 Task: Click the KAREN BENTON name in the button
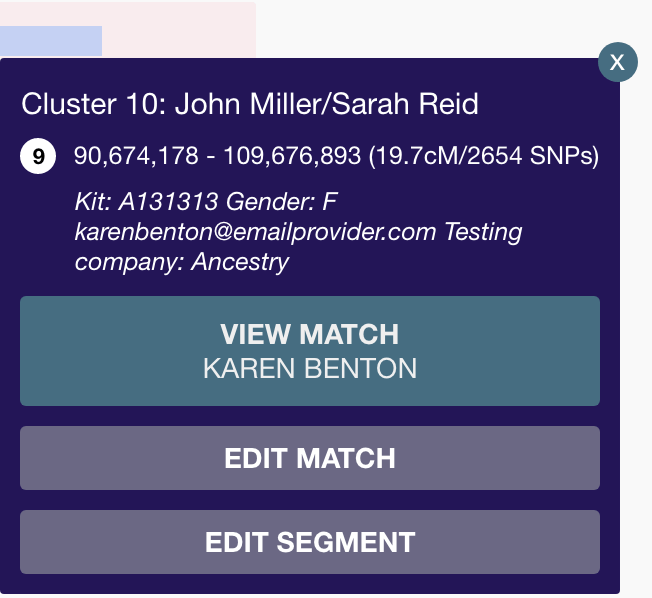coord(310,368)
